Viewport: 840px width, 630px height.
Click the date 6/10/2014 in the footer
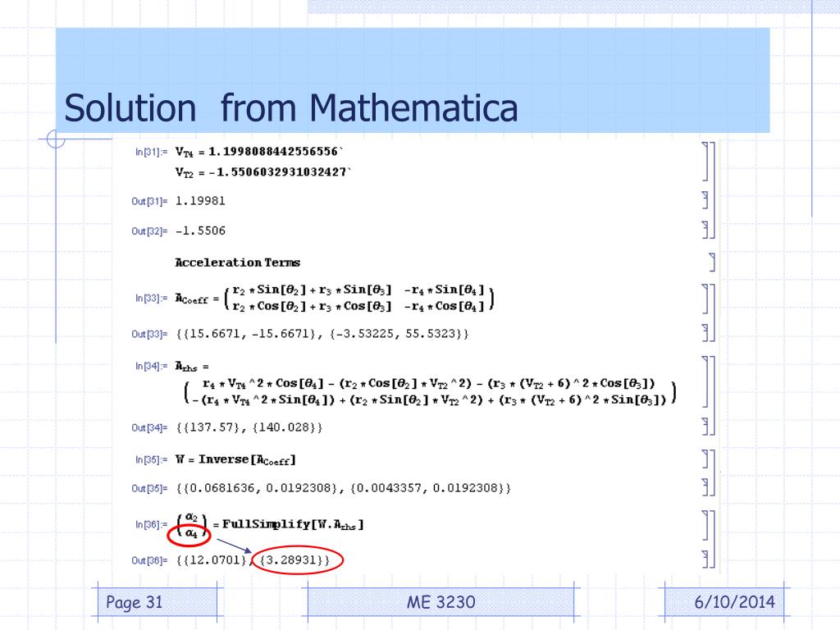pyautogui.click(x=734, y=602)
